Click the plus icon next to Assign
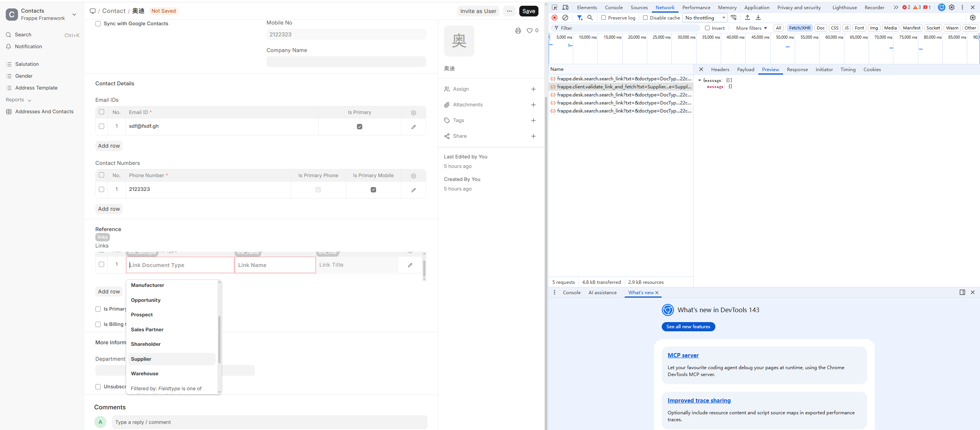The width and height of the screenshot is (980, 430). coord(533,89)
